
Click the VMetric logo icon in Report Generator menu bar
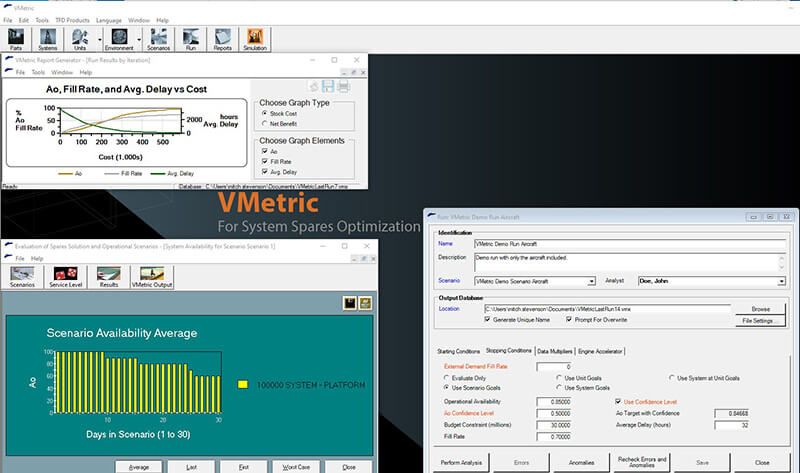(x=9, y=72)
